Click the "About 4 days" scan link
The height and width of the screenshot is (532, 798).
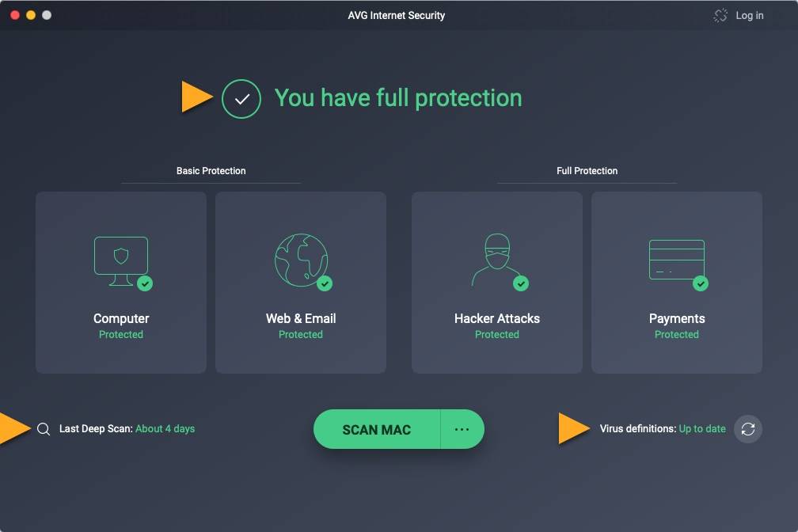pos(165,428)
